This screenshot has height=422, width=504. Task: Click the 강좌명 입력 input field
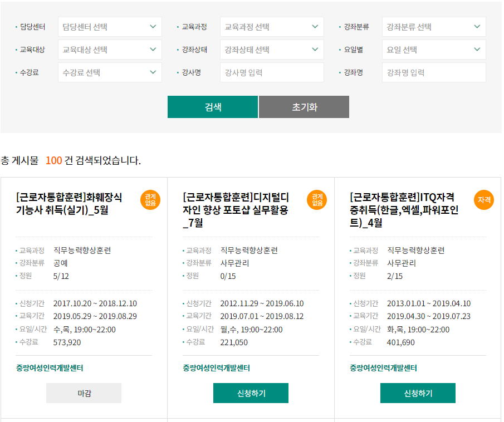coord(434,72)
